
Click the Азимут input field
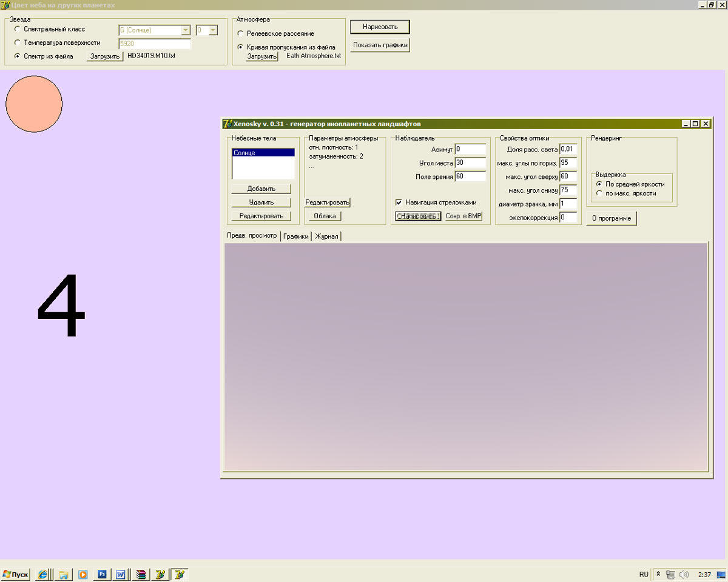[x=470, y=149]
